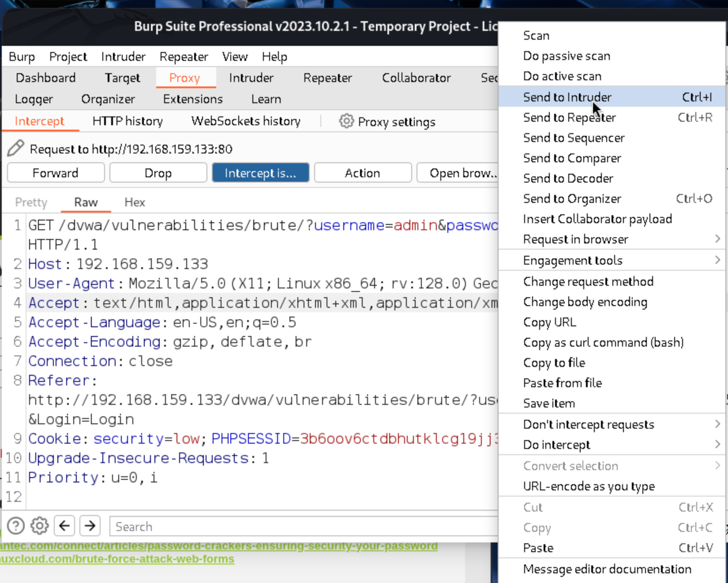Toggle the Intercept is... button
This screenshot has width=728, height=583.
click(260, 173)
